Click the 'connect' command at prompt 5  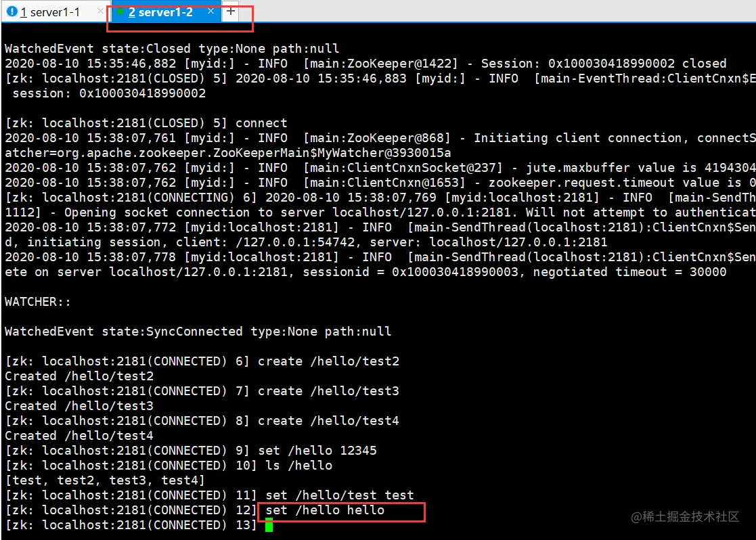tap(261, 123)
